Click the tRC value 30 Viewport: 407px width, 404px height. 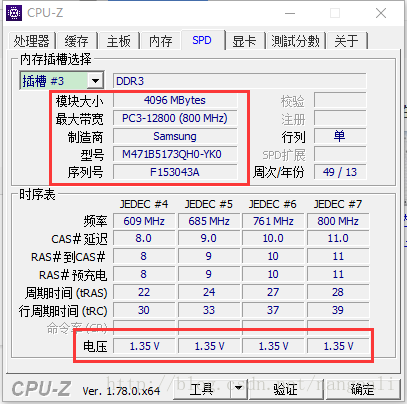[144, 310]
